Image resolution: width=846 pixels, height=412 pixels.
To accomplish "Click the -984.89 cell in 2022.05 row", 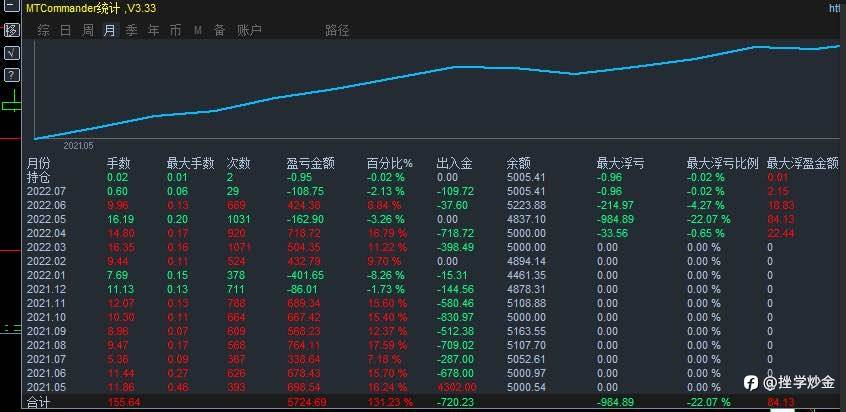I will point(616,219).
